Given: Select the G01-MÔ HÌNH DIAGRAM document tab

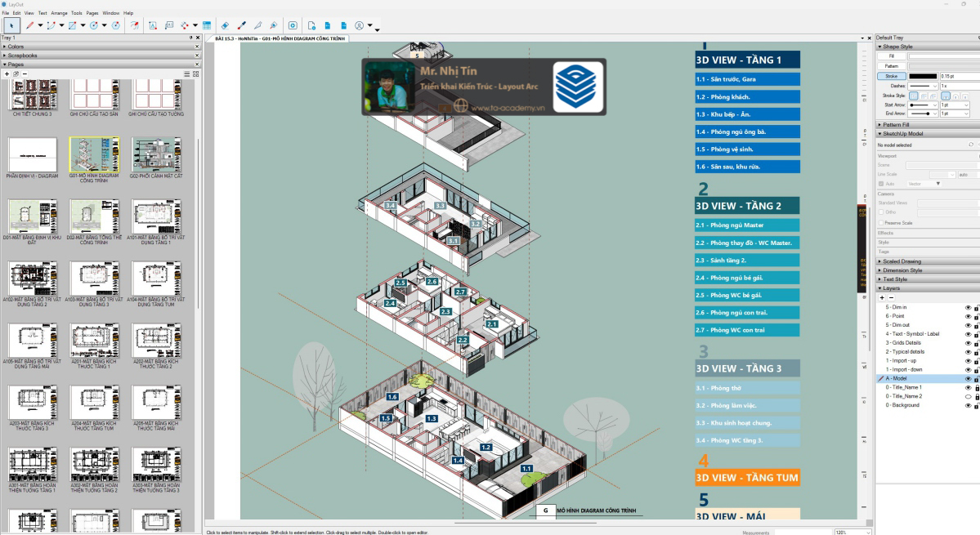Looking at the screenshot, I should pos(280,38).
